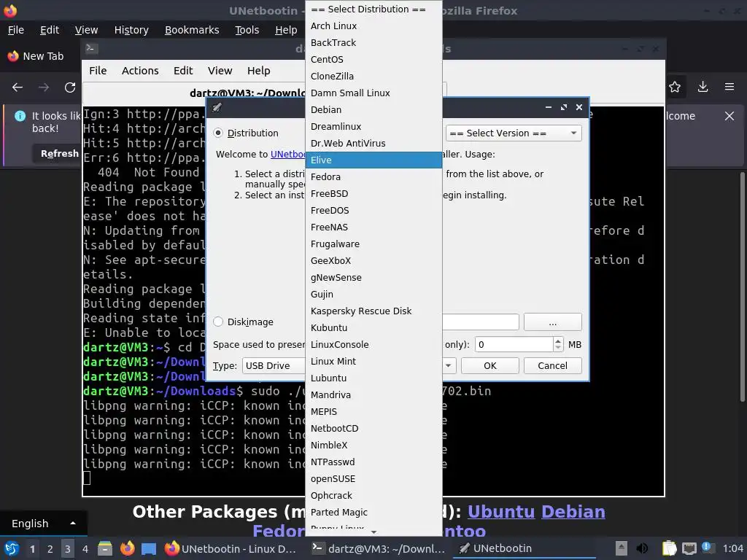Viewport: 747px width, 560px height.
Task: Pick NimbleX distribution entry
Action: coord(373,446)
